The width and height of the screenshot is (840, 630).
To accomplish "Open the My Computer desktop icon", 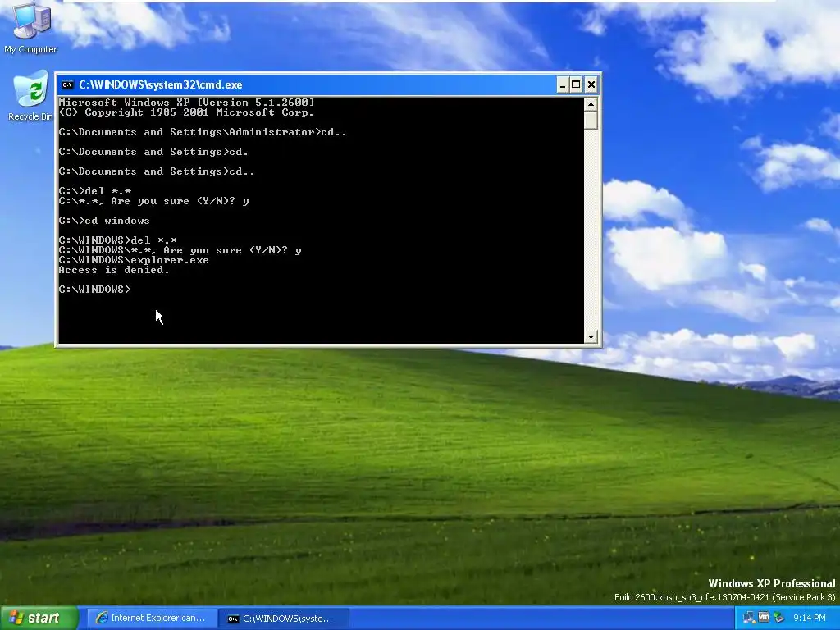I will click(30, 28).
